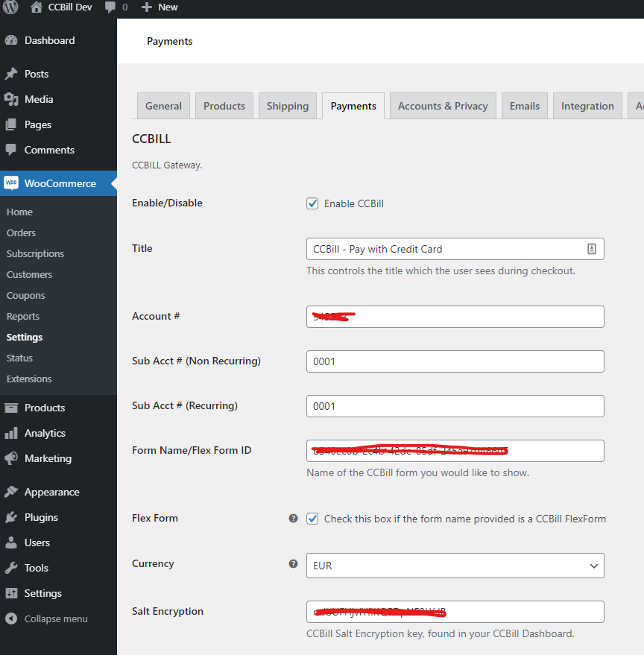This screenshot has height=655, width=644.
Task: Open the CCBill Dev site home icon
Action: (x=37, y=7)
